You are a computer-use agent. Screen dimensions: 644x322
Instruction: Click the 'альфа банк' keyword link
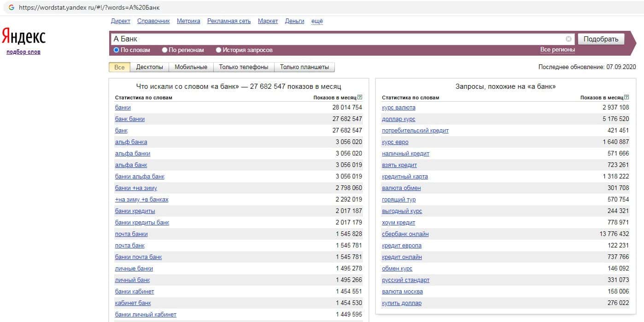tap(131, 165)
